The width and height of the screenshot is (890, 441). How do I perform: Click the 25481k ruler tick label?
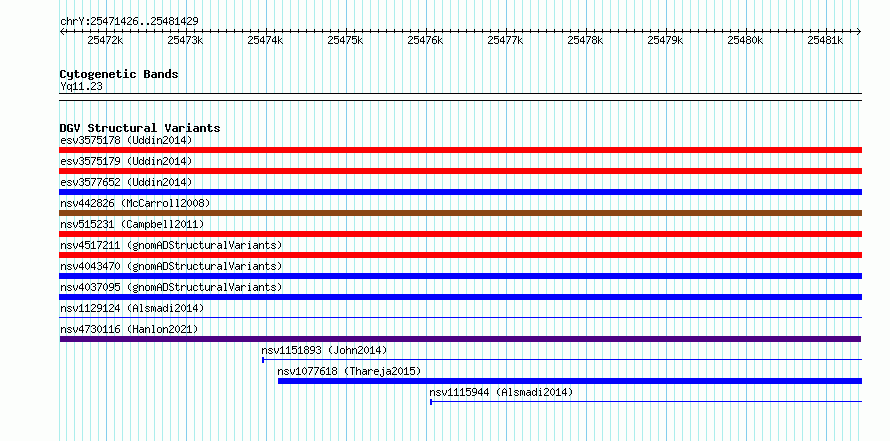point(826,40)
